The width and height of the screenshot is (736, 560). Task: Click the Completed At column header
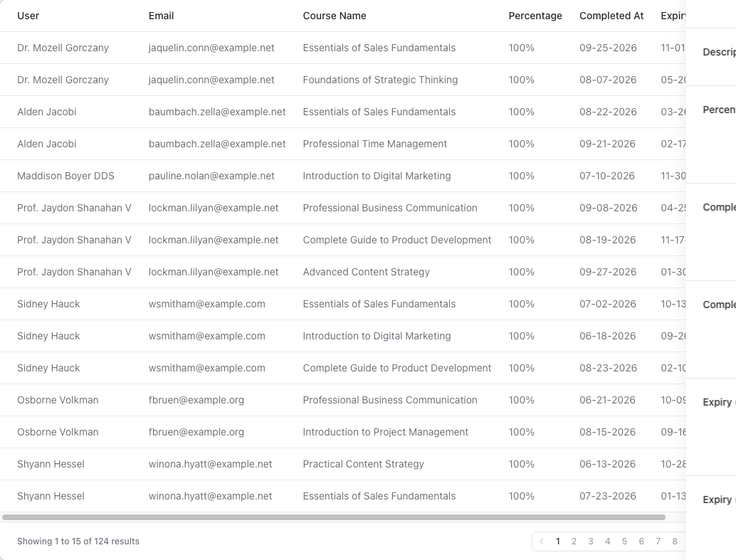click(x=611, y=16)
